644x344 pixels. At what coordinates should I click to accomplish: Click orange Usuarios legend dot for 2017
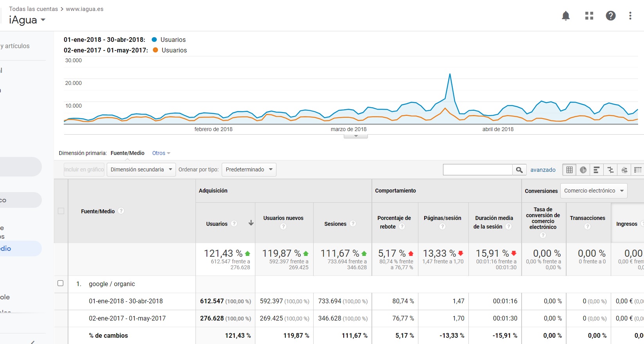click(x=156, y=50)
